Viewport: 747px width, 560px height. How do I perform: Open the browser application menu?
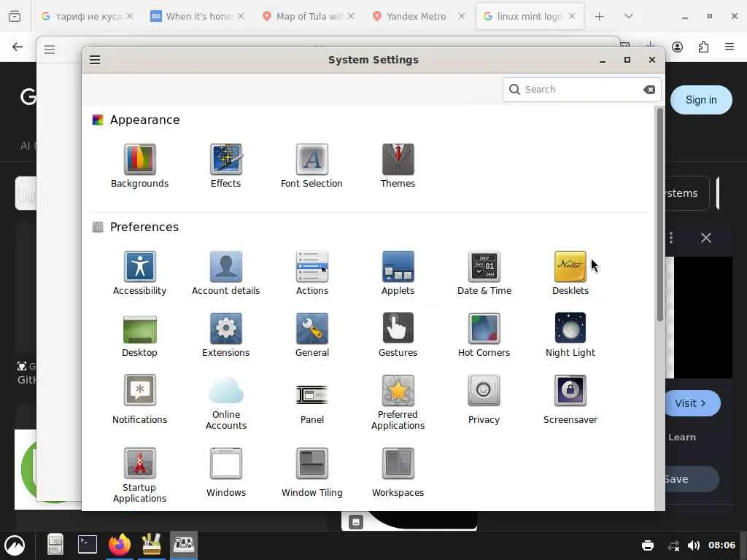[729, 47]
